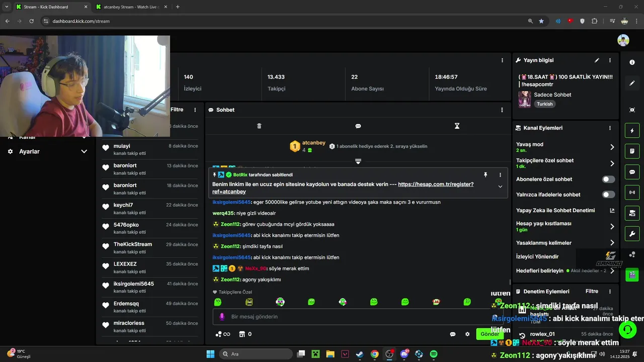Expand Takipçilere özel sohbet arrow
Viewport: 644px width, 362px height.
(612, 163)
